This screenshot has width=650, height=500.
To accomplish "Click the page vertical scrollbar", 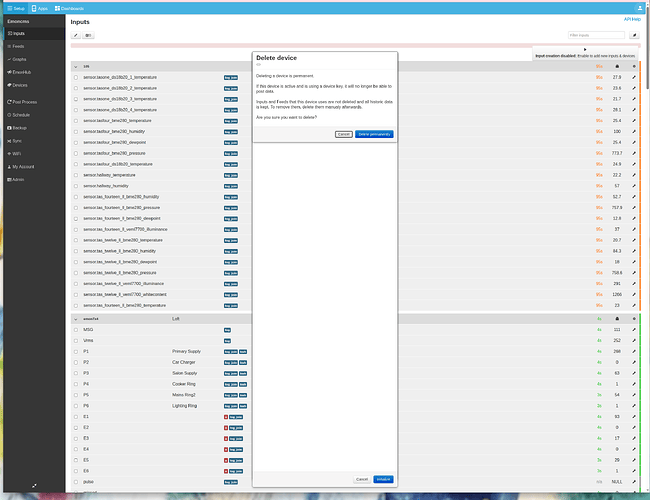I will (x=647, y=50).
